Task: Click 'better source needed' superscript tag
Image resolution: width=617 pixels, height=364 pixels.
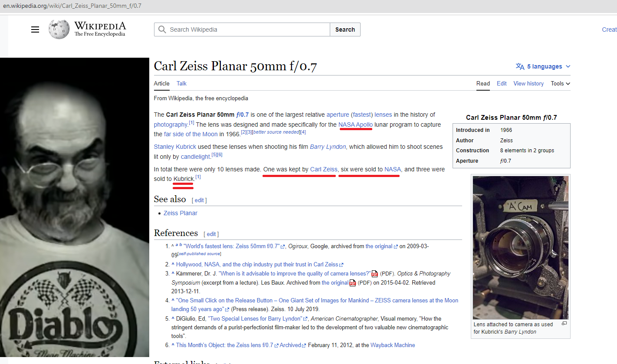Action: tap(276, 132)
